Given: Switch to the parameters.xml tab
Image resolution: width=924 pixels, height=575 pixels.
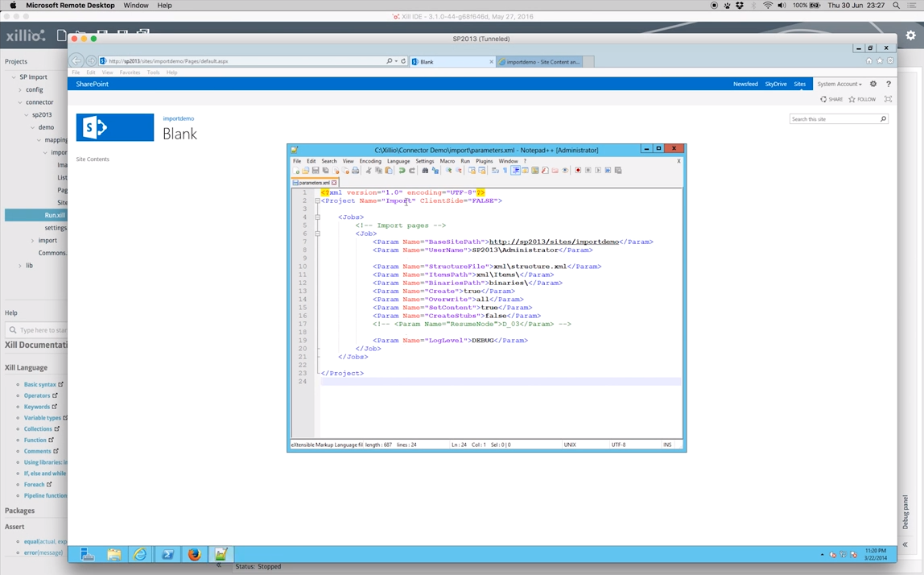Looking at the screenshot, I should pyautogui.click(x=316, y=182).
